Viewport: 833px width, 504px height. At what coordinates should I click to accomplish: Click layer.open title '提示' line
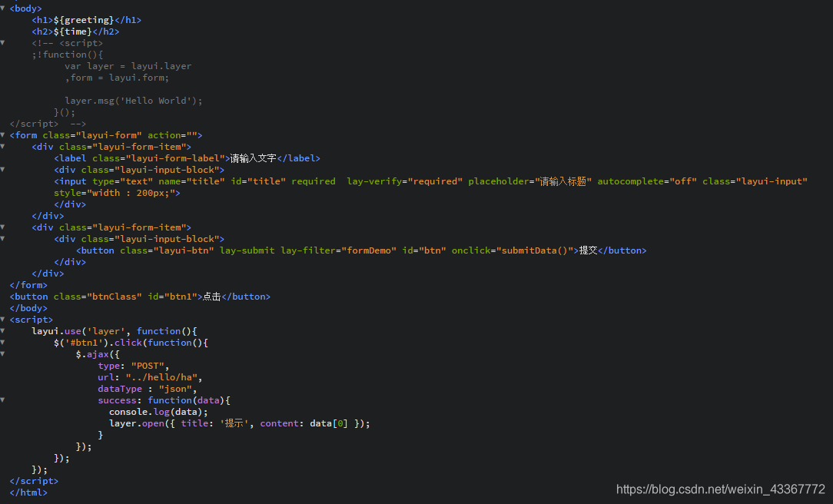[240, 423]
